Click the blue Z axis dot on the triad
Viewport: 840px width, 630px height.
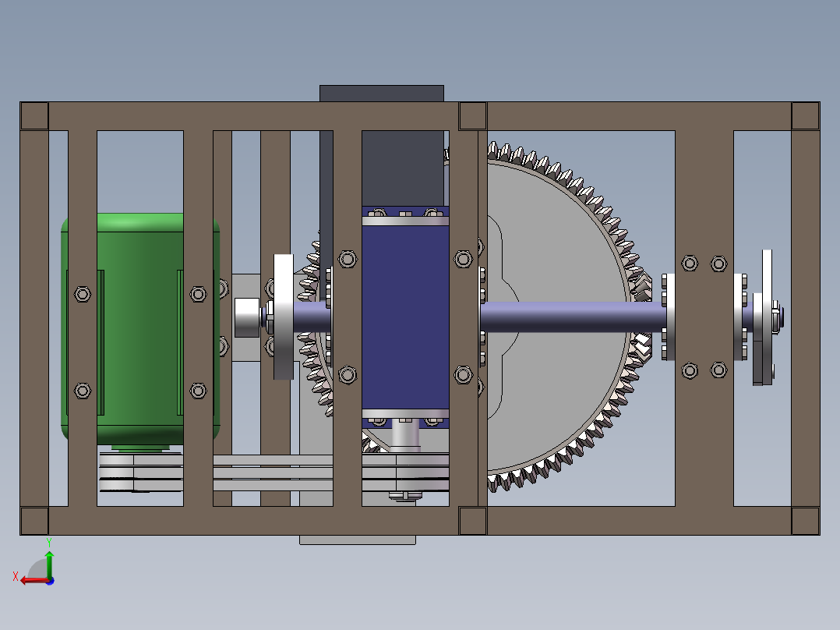point(51,581)
